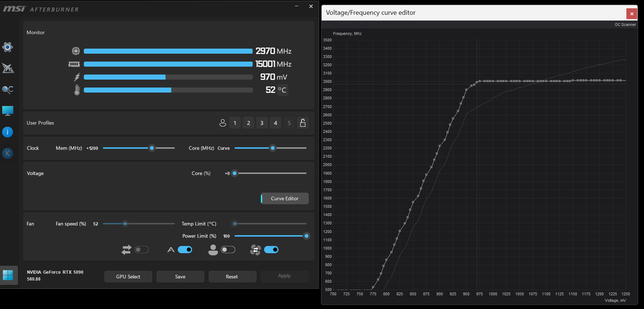The image size is (644, 309).
Task: Close the Voltage/Frequency curve editor window
Action: tap(632, 14)
